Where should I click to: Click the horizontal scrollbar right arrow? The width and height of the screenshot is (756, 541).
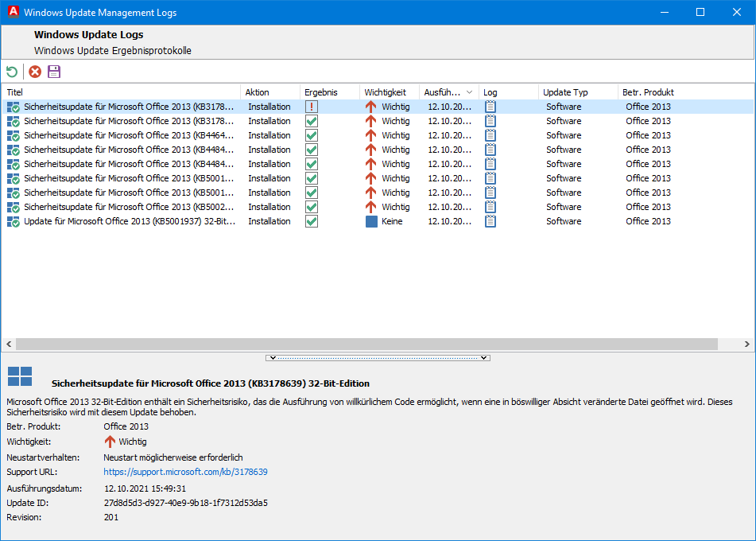pyautogui.click(x=746, y=344)
